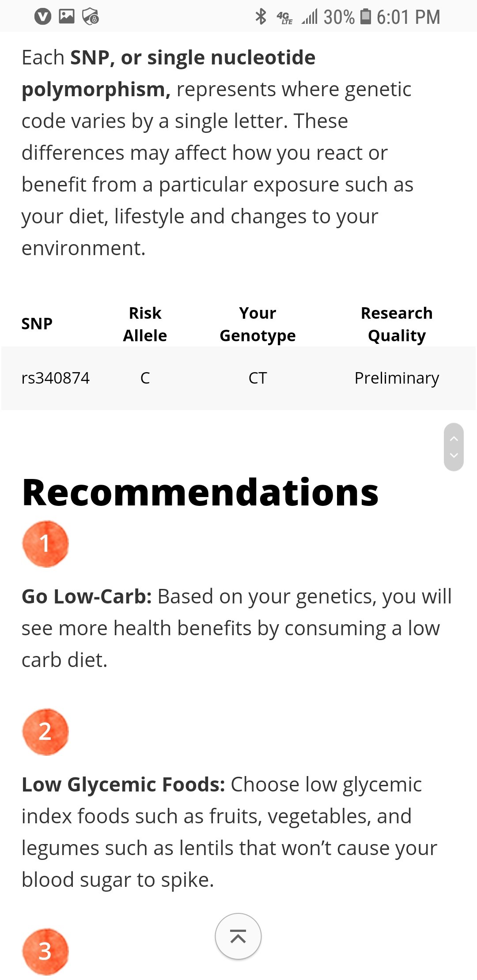Tap the orange number 2 badge

[x=45, y=731]
